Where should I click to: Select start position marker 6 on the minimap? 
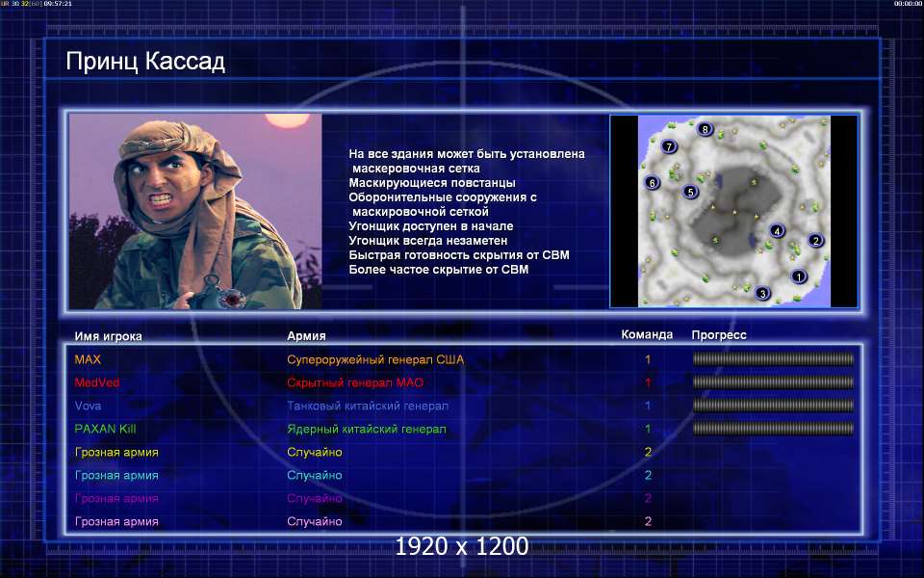(x=652, y=183)
